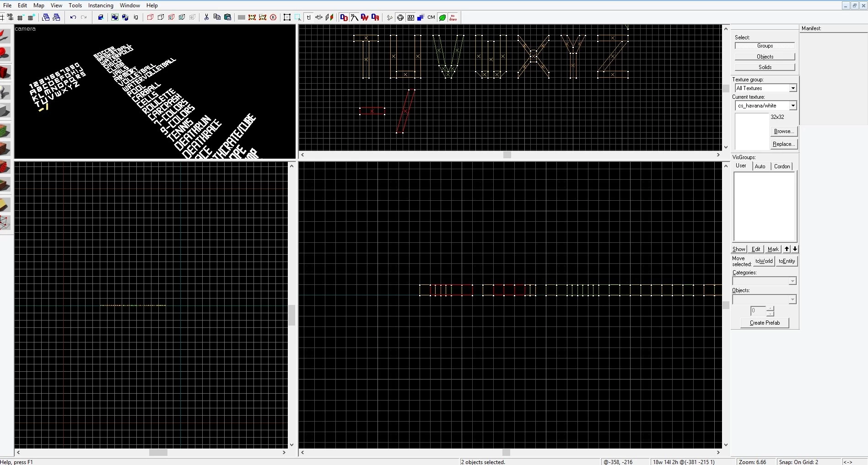This screenshot has width=868, height=465.
Task: Open the Texture Application tool
Action: [x=4, y=130]
